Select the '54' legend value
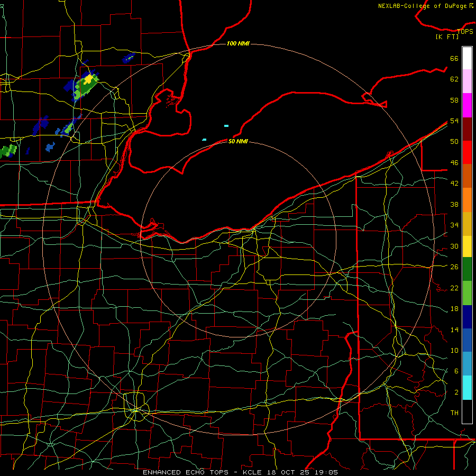The height and width of the screenshot is (476, 476). pos(454,121)
